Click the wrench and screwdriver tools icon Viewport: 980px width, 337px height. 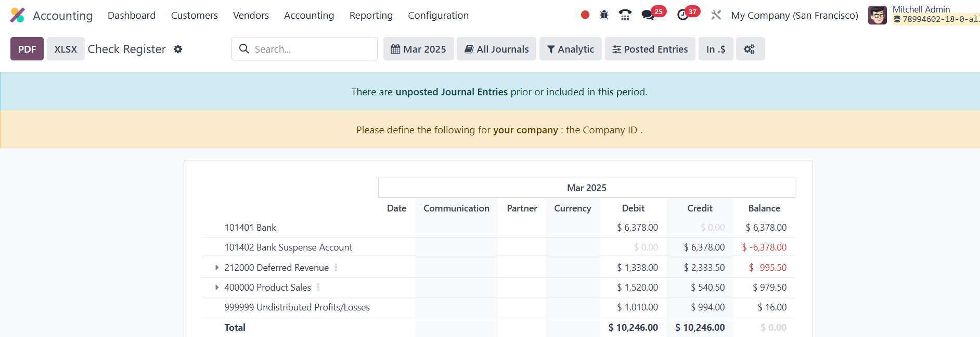[x=716, y=15]
